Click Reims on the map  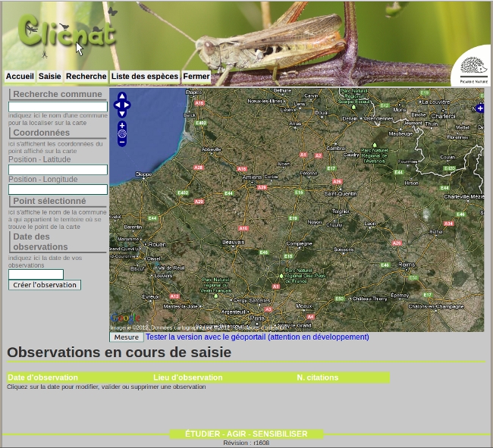407,265
